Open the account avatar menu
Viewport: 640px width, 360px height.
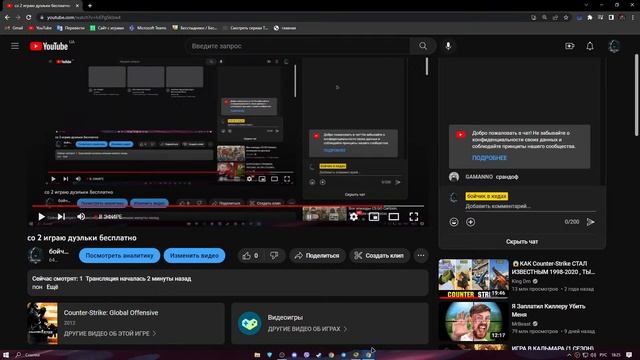click(614, 46)
